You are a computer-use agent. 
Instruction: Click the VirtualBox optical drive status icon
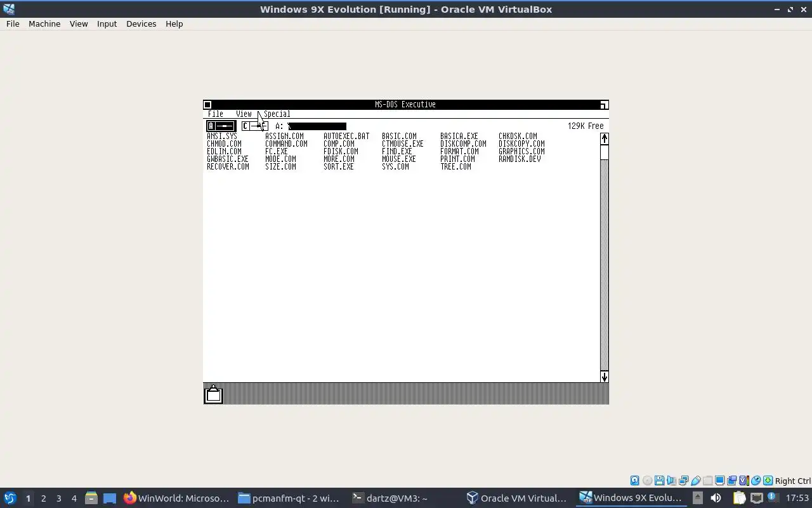(647, 481)
